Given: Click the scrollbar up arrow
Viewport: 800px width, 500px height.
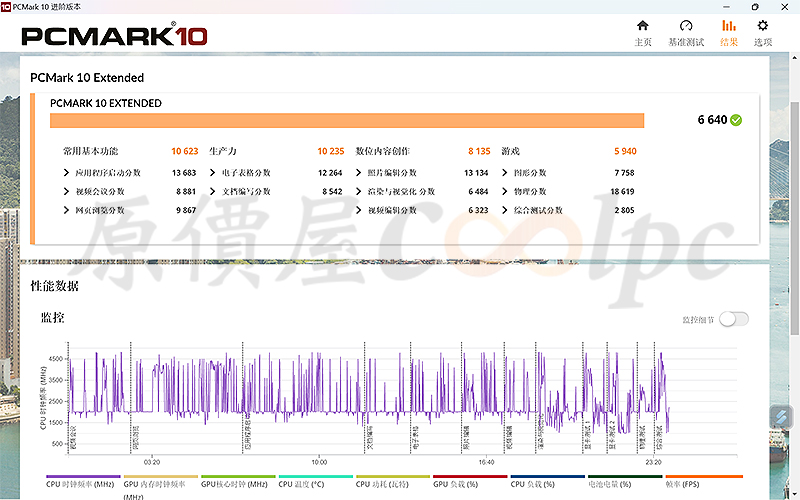Looking at the screenshot, I should coord(795,57).
